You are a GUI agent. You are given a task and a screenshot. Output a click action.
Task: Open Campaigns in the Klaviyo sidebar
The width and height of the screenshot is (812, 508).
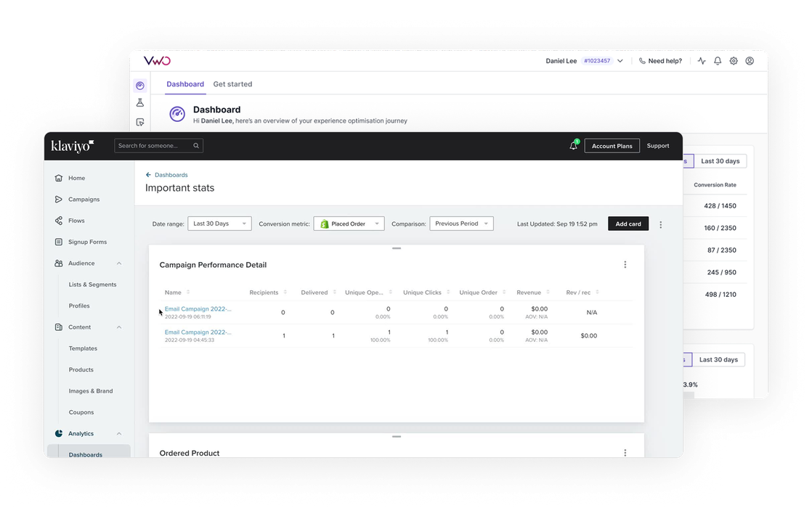84,200
